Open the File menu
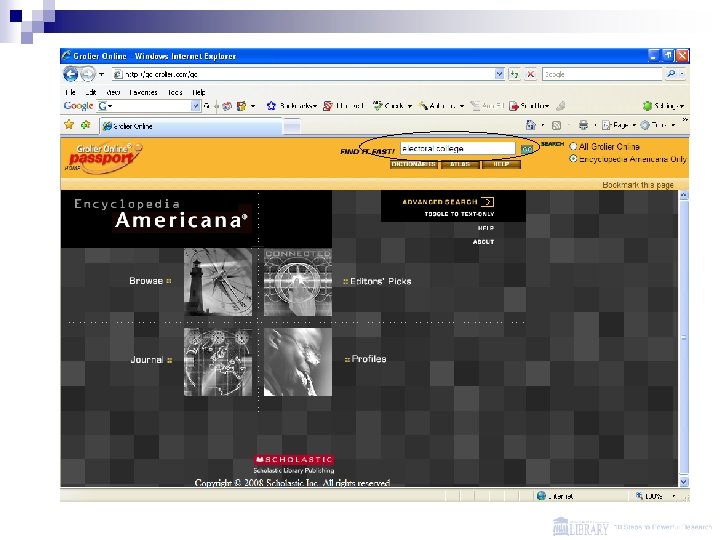The image size is (720, 540). tap(70, 92)
